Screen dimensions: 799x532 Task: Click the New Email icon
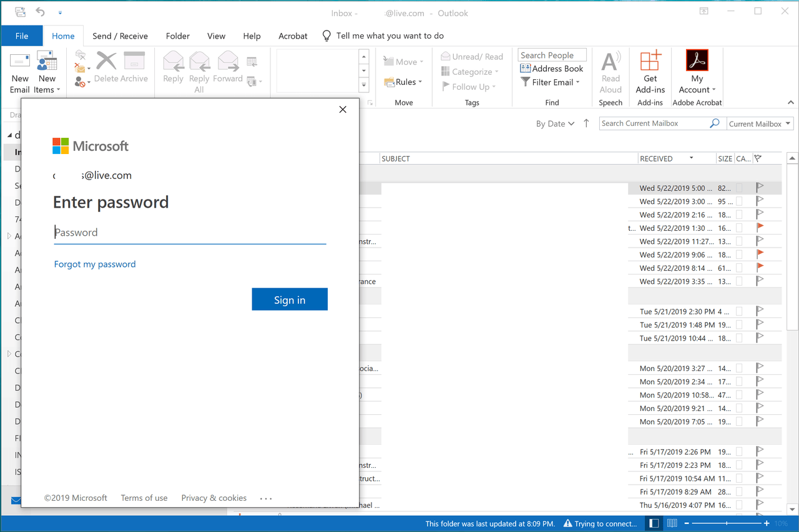click(x=20, y=61)
